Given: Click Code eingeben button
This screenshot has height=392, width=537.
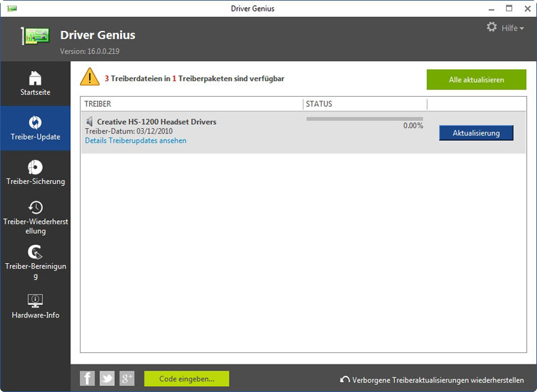Looking at the screenshot, I should 187,379.
